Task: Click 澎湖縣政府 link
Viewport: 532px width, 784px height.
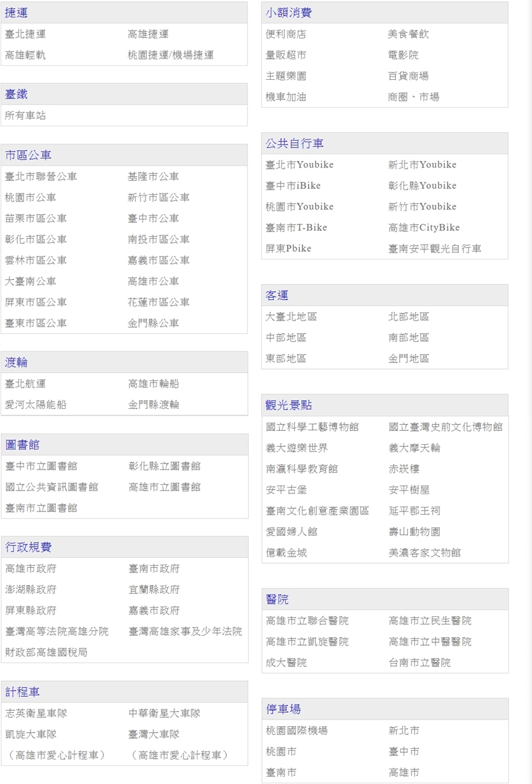Action: [x=31, y=590]
